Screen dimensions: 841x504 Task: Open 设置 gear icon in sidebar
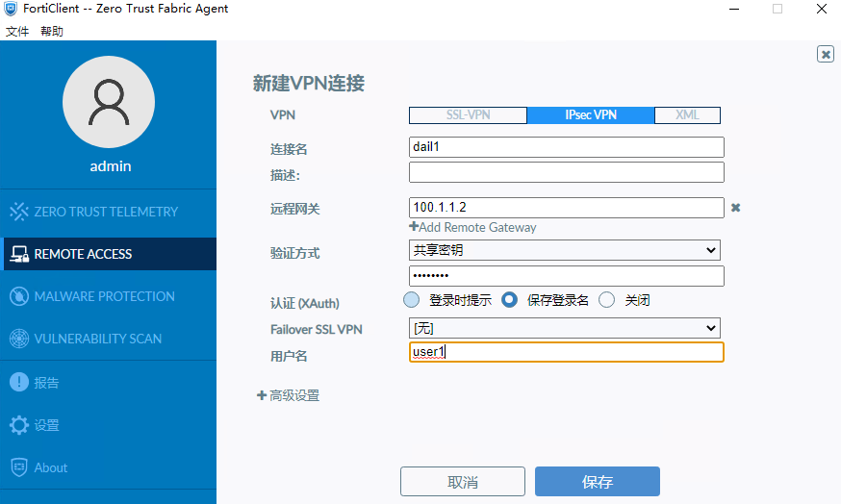point(18,425)
